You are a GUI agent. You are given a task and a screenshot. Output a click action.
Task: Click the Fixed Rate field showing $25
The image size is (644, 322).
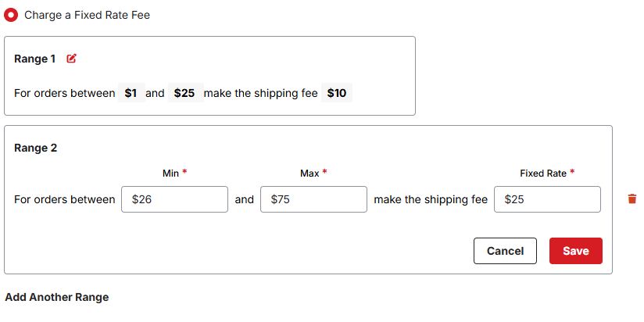pyautogui.click(x=547, y=199)
